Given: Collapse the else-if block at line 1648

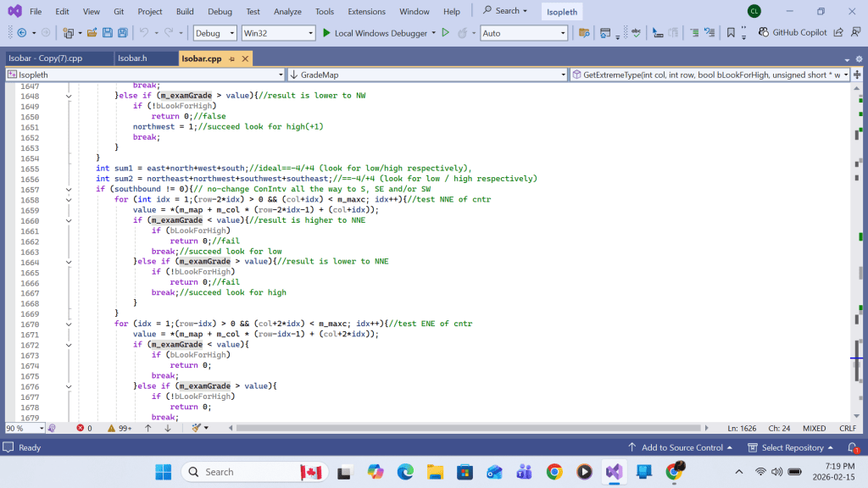Looking at the screenshot, I should click(x=69, y=96).
